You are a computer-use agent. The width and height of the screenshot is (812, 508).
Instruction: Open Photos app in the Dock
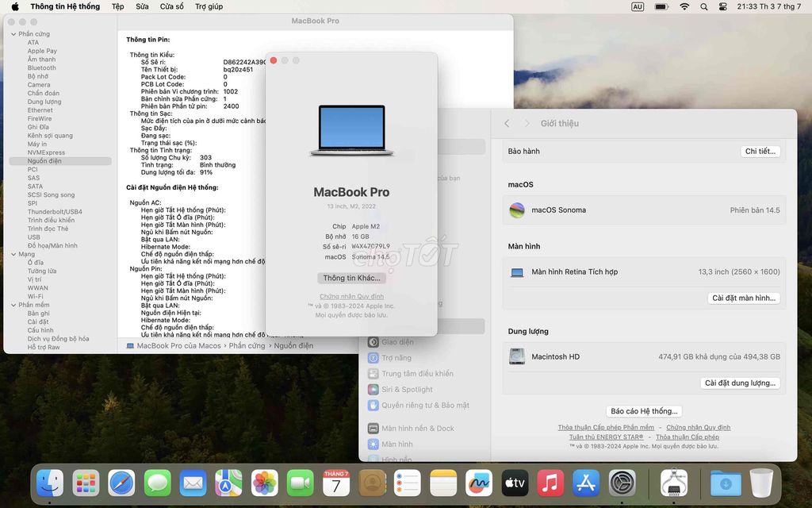[265, 483]
